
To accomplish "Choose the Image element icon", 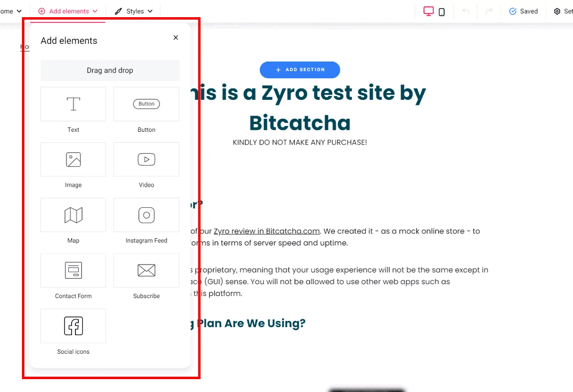I will [x=73, y=159].
